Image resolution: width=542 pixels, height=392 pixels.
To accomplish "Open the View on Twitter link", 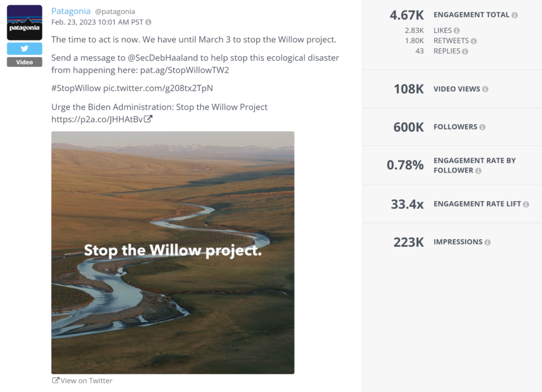I will click(82, 380).
